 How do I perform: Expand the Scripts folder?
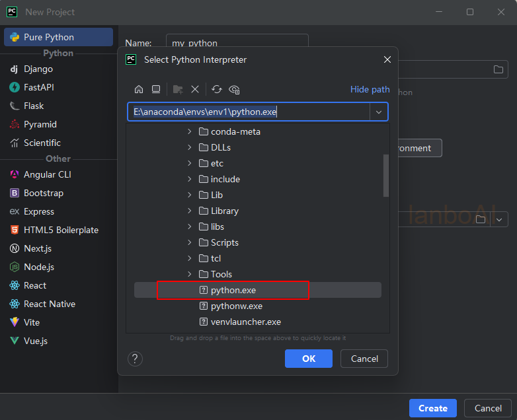(x=189, y=242)
